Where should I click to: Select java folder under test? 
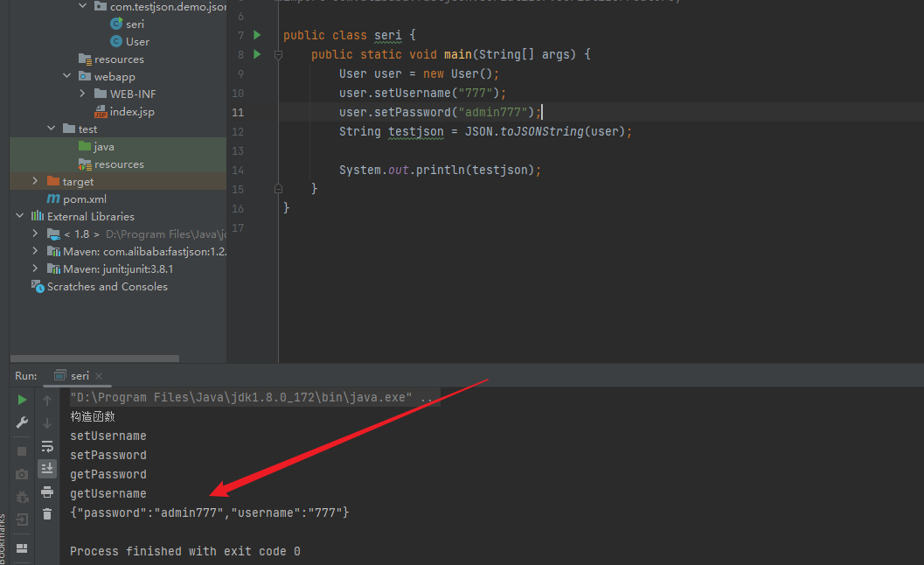point(104,147)
